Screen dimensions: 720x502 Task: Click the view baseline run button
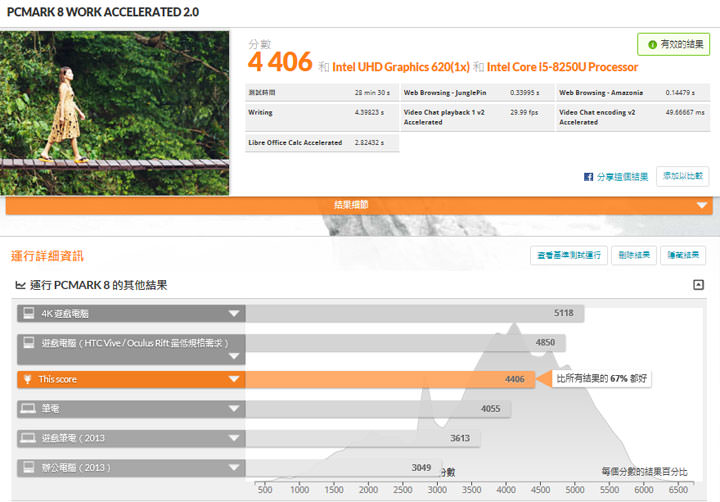(x=567, y=255)
